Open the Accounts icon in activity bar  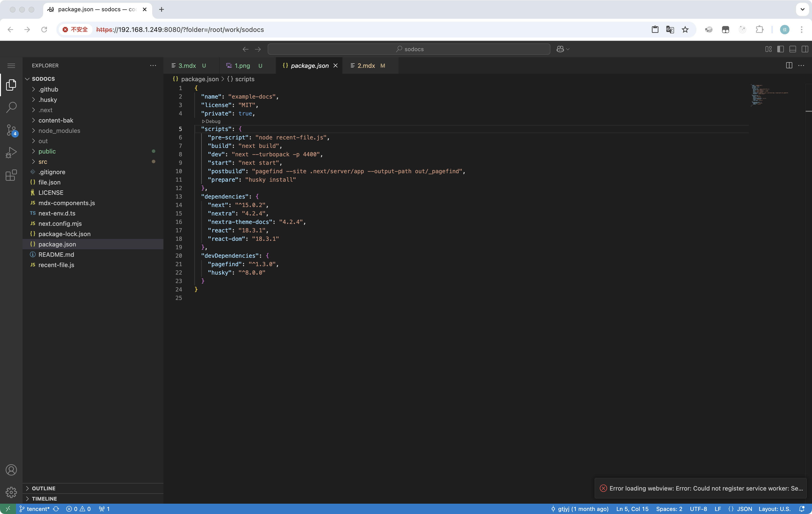(x=11, y=469)
